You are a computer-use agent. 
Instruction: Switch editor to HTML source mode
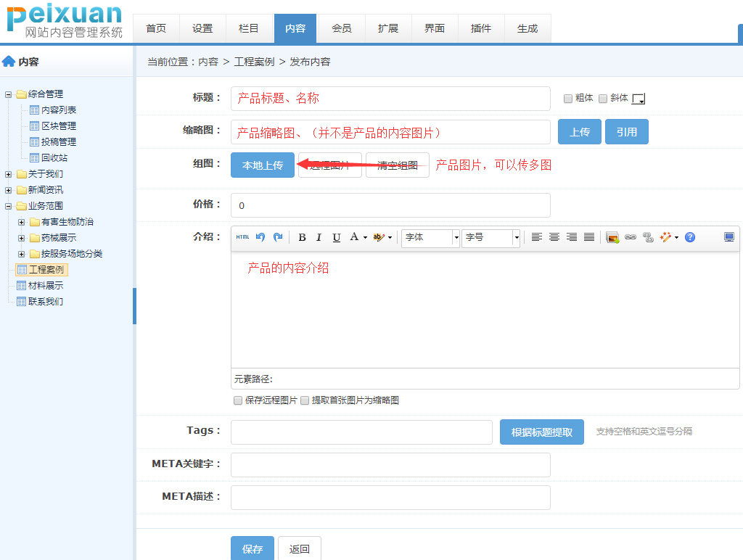[242, 237]
